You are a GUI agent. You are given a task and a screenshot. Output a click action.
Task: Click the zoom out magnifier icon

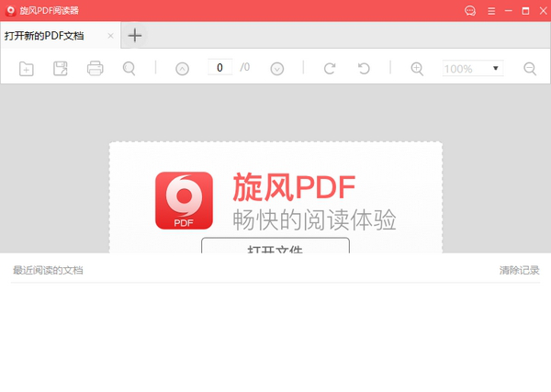(x=530, y=69)
